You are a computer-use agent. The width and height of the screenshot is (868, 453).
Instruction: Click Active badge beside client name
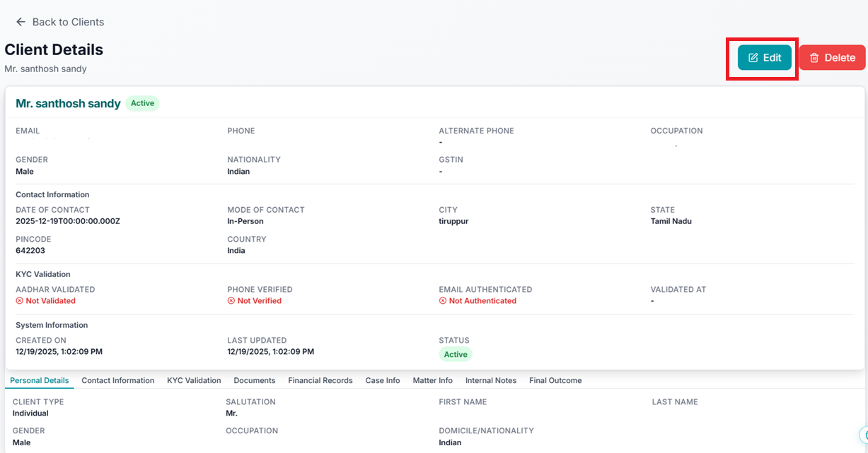(x=142, y=103)
